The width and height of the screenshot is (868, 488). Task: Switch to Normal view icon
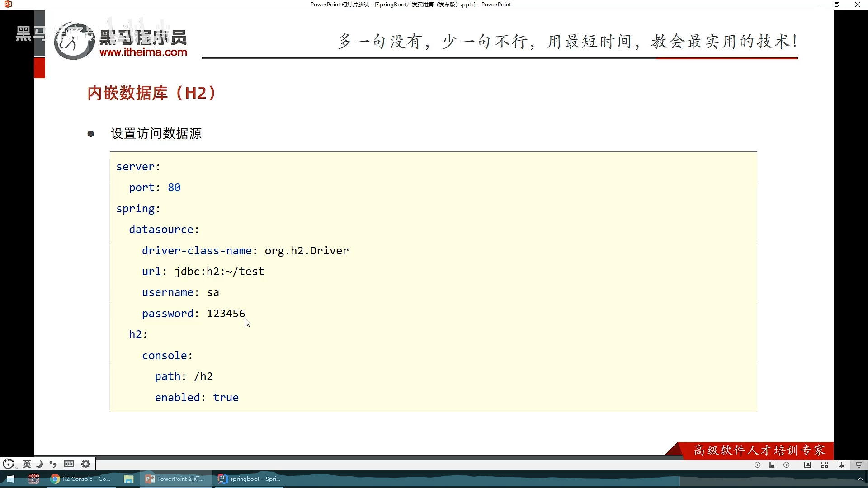pos(807,465)
